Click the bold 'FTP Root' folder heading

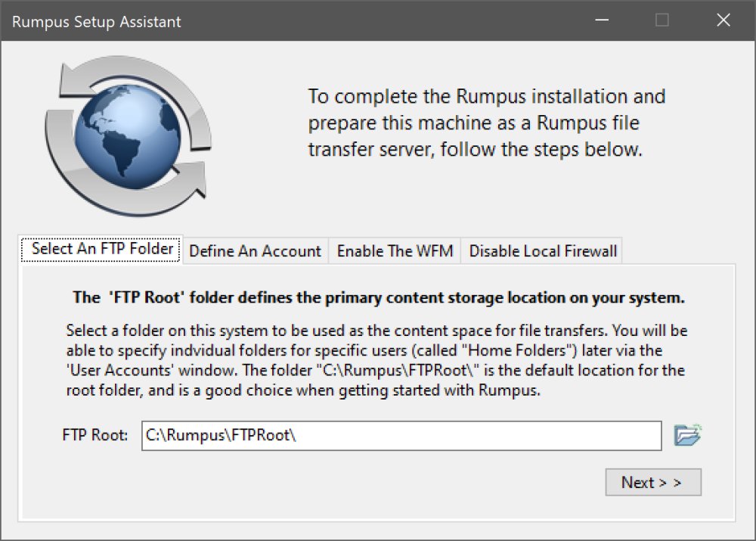click(x=379, y=297)
